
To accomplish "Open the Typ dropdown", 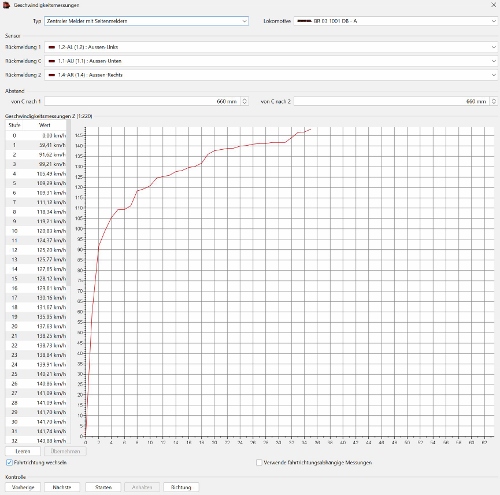I will tap(146, 21).
